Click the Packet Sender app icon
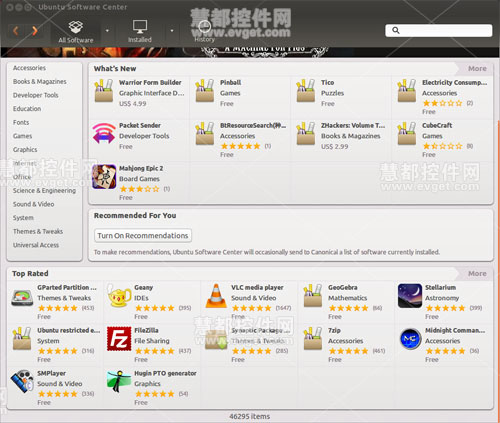 click(x=104, y=133)
